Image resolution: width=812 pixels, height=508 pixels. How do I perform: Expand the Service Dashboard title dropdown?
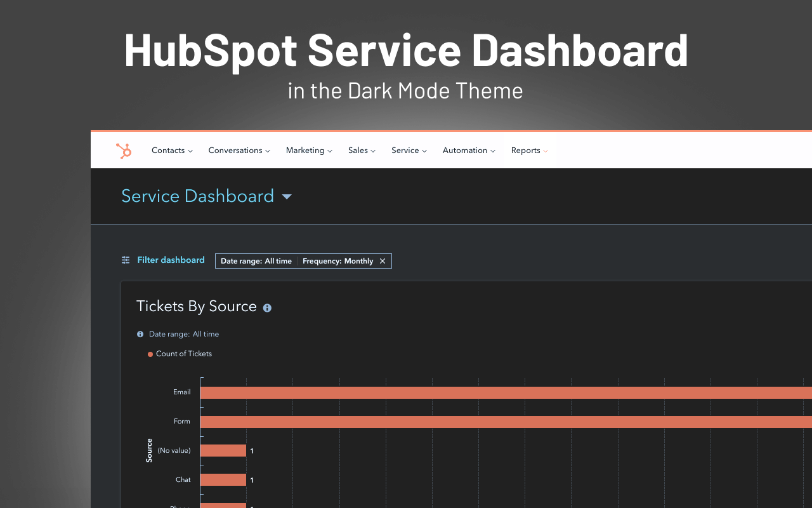coord(287,196)
